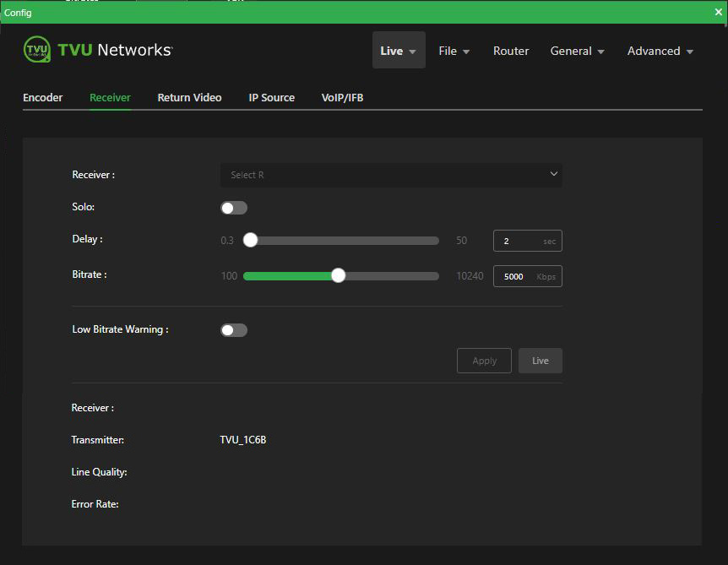Screen dimensions: 728x565
Task: Open the IP Source tab
Action: (271, 97)
